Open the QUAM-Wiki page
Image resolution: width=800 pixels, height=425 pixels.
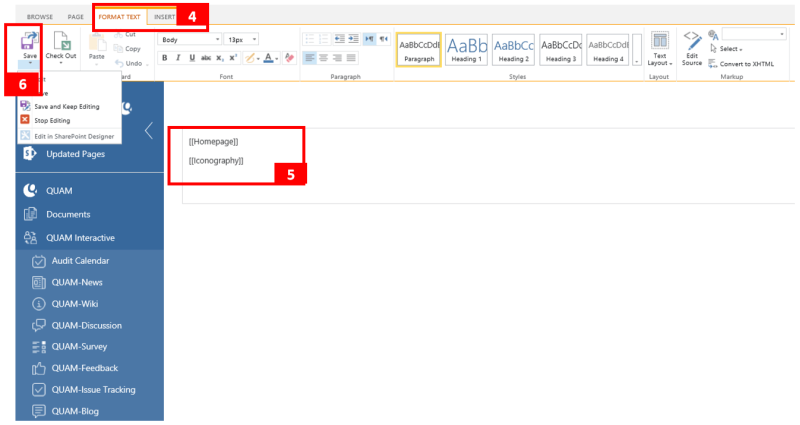point(74,304)
